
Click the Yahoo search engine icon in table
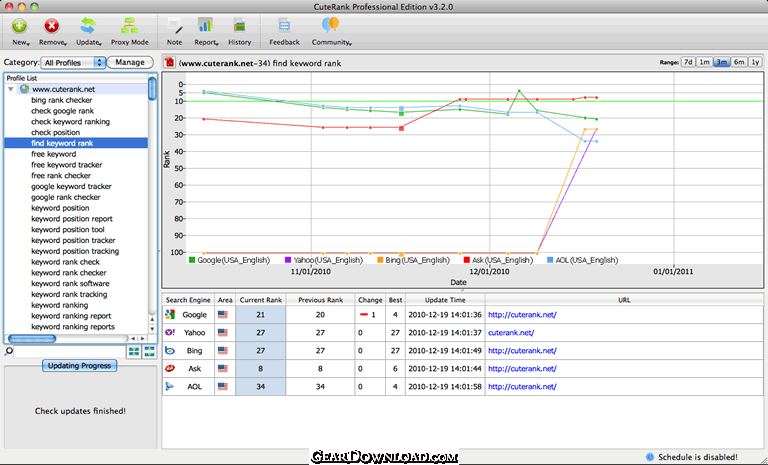[170, 332]
